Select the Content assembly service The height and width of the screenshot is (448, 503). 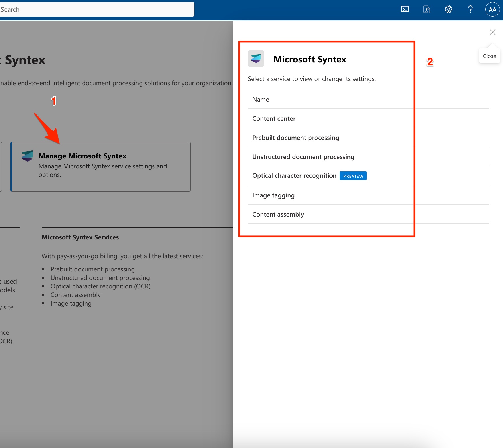tap(278, 214)
